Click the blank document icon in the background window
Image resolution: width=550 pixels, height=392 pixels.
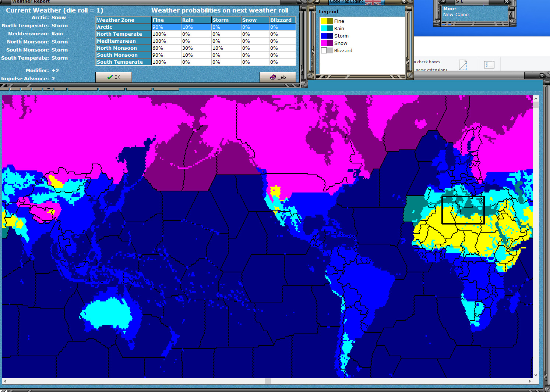click(x=463, y=65)
